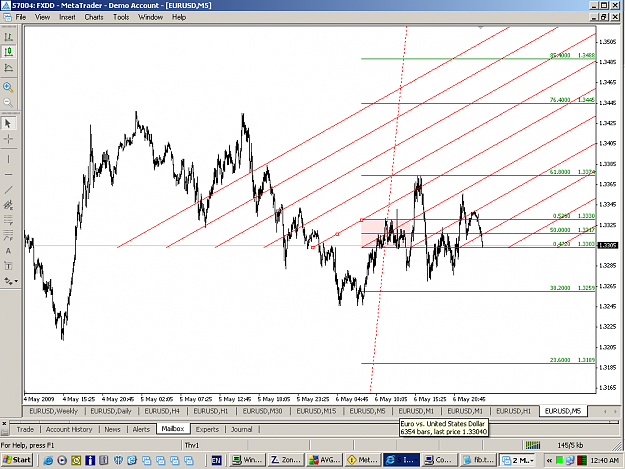Switch to EURUSD,Daily chart tab
The width and height of the screenshot is (625, 469).
coord(111,411)
